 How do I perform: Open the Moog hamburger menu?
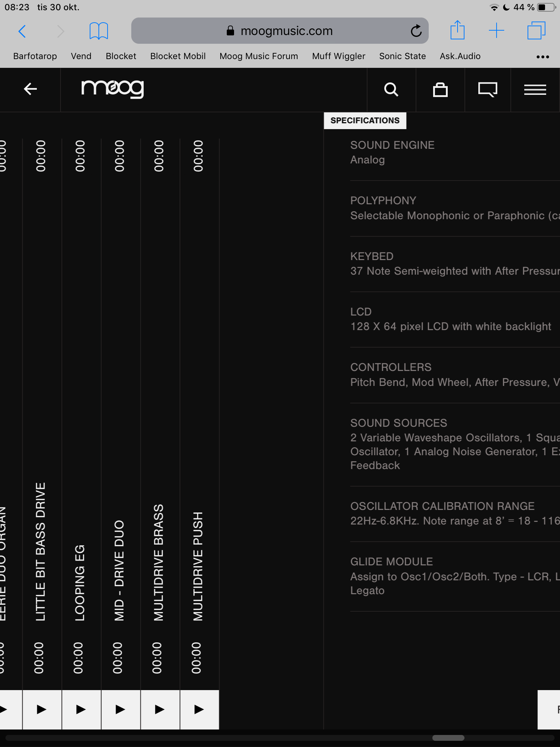click(535, 89)
